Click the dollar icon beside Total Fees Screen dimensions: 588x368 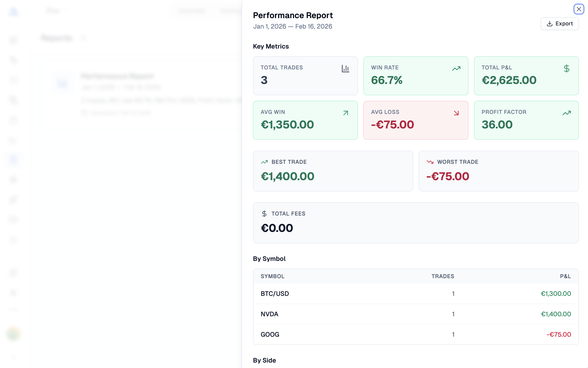(264, 214)
